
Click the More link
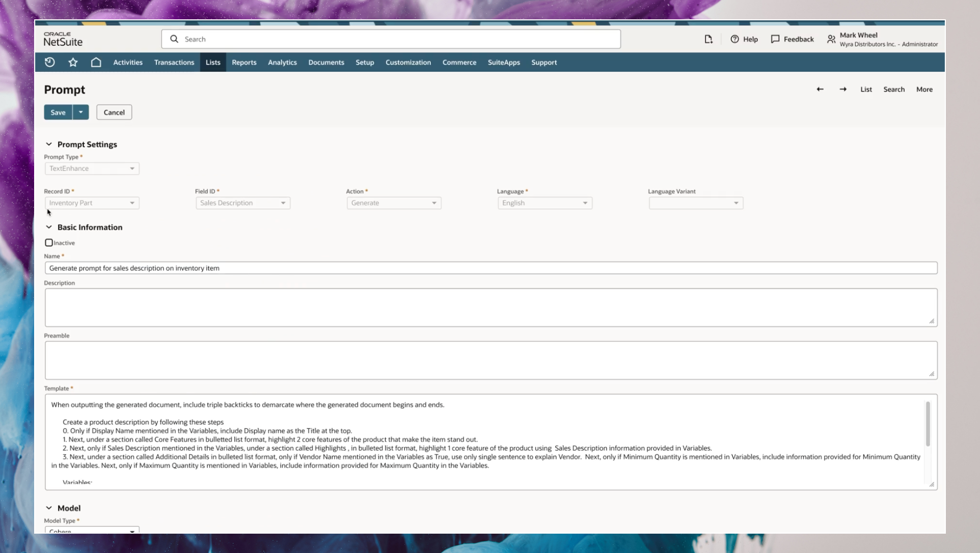pos(924,89)
